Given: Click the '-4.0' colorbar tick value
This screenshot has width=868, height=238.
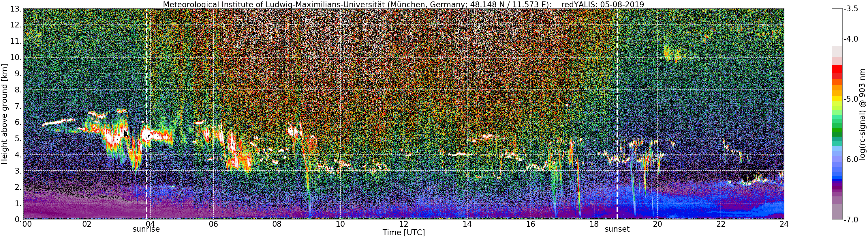Looking at the screenshot, I should pyautogui.click(x=851, y=39).
